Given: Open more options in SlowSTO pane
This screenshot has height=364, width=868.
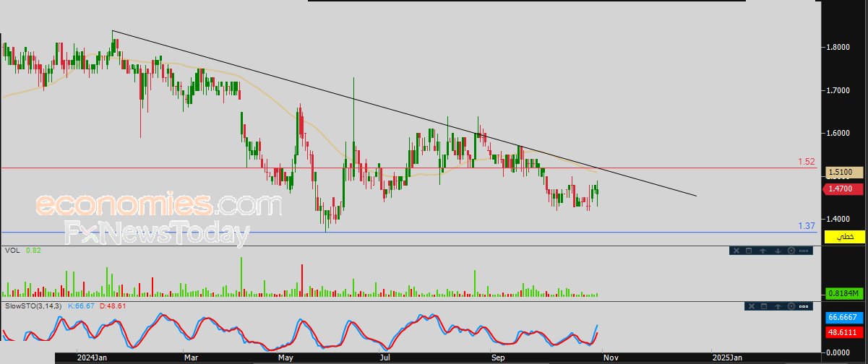Looking at the screenshot, I should (x=804, y=306).
